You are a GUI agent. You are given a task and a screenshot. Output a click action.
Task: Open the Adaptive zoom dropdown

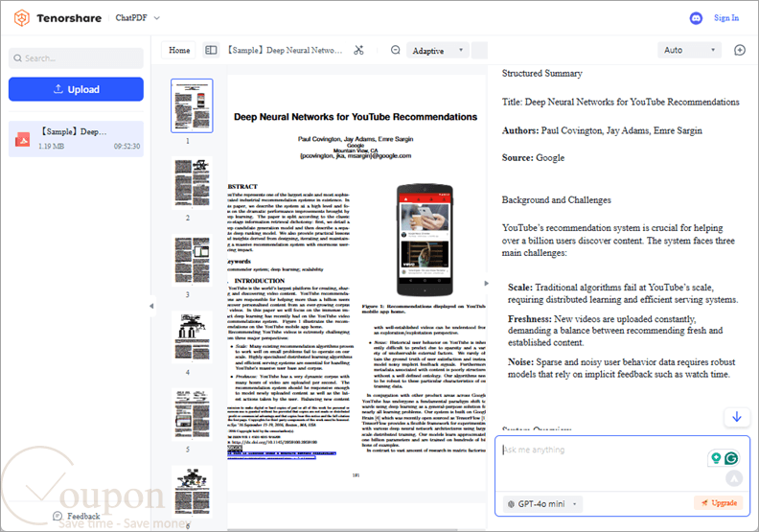(x=438, y=51)
